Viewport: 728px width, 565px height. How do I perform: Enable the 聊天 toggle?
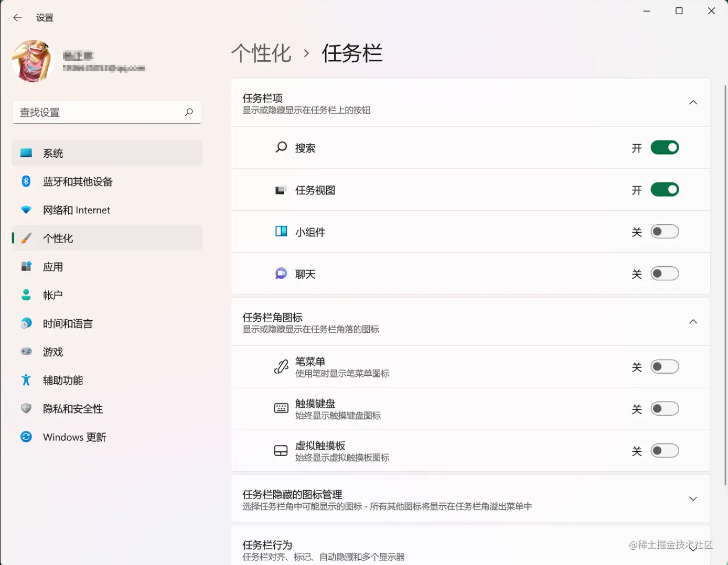pos(665,274)
